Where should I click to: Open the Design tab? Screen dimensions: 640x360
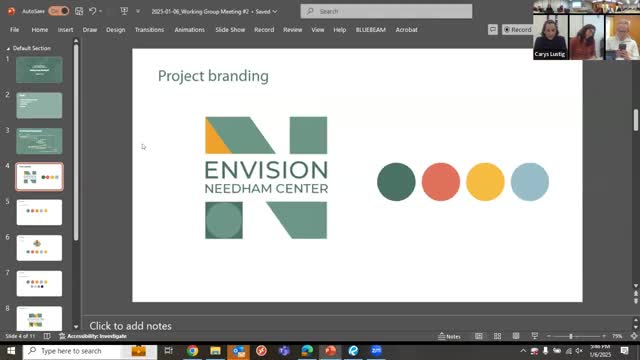116,29
